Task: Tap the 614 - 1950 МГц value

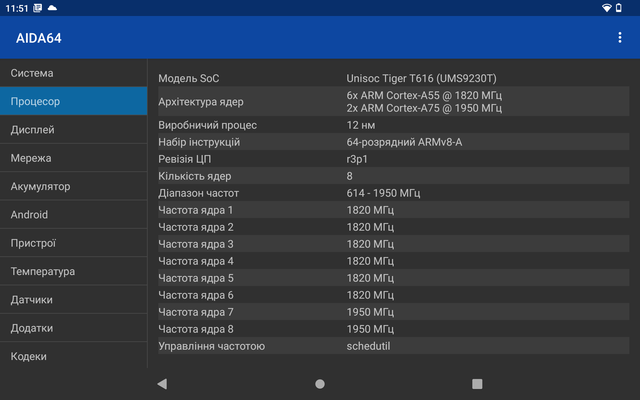Action: point(383,193)
